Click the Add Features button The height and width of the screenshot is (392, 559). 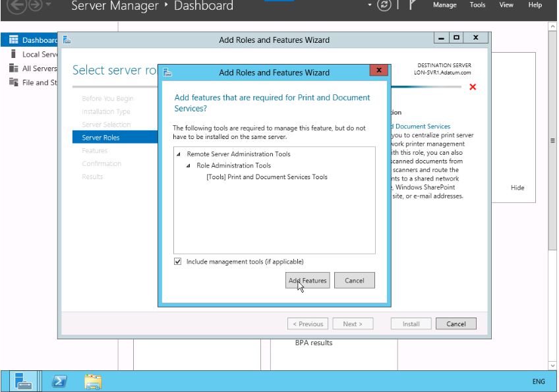[x=307, y=281]
